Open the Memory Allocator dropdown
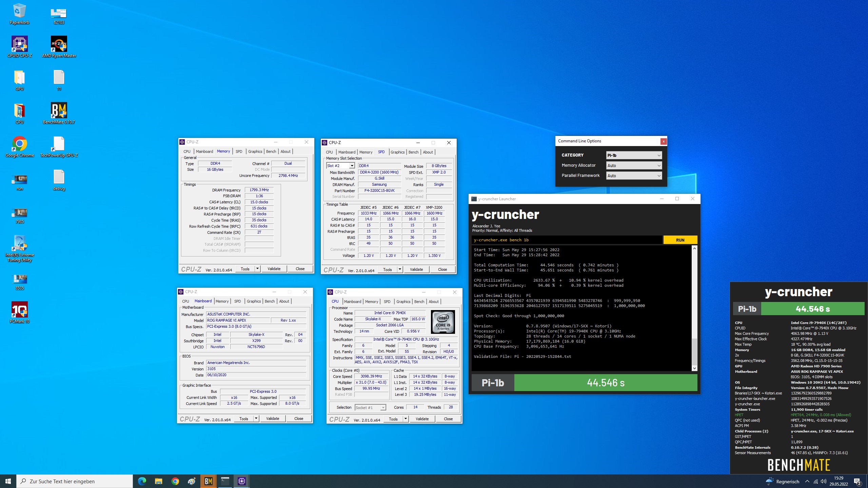This screenshot has width=868, height=488. coord(634,165)
